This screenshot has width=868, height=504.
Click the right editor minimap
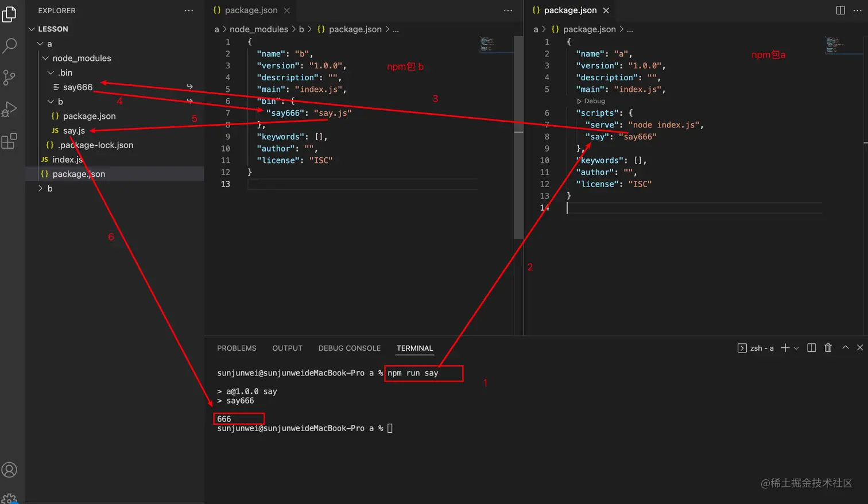click(x=843, y=45)
